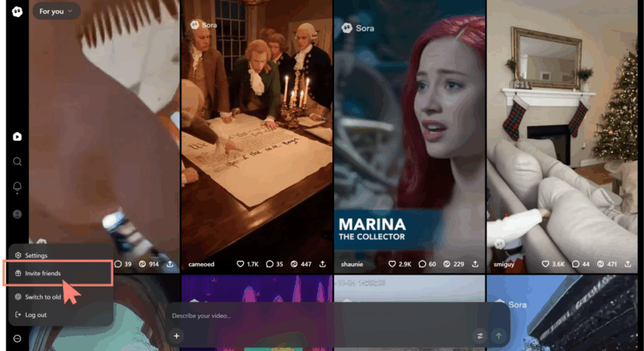
Task: Log out from the popup menu
Action: click(x=35, y=315)
